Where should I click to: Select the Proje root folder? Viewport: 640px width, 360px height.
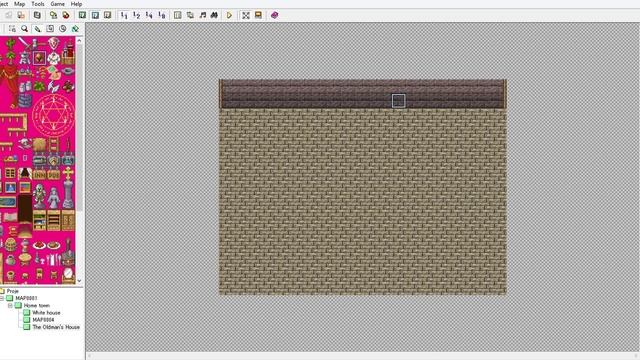(12, 291)
